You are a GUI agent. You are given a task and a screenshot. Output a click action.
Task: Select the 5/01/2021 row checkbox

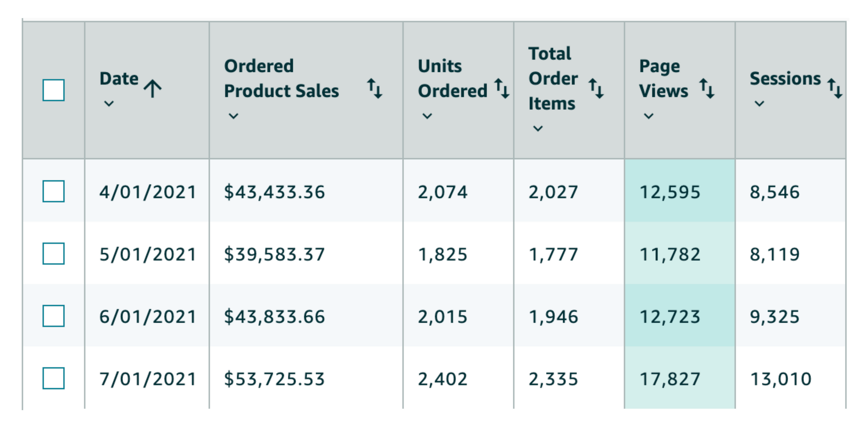[x=54, y=254]
